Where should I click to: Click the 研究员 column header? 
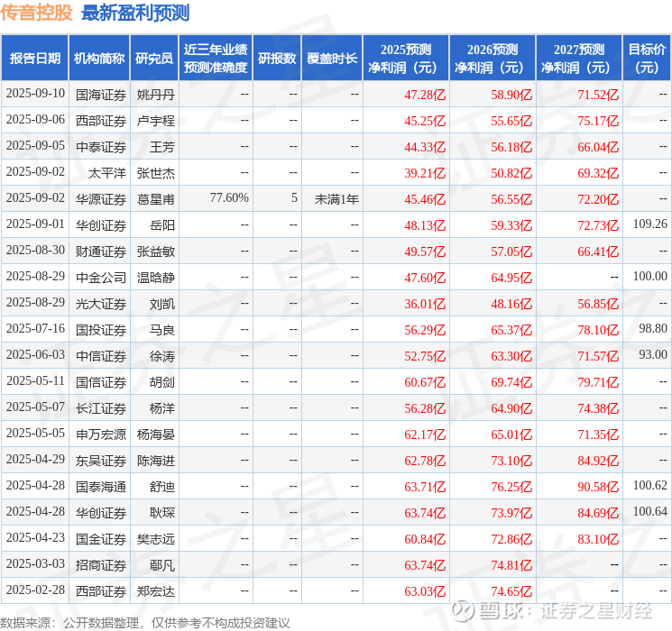(x=154, y=59)
